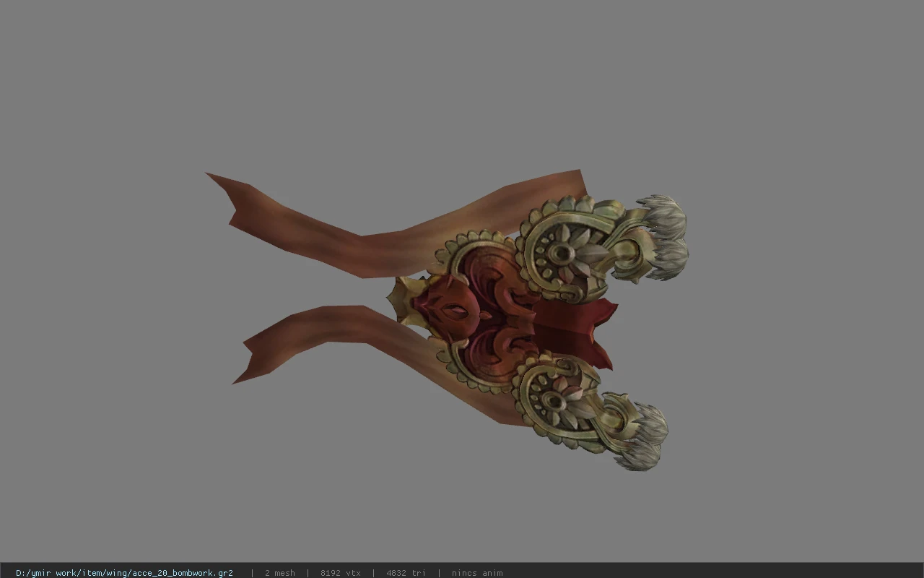Click the file path acce_20_bombwork.gr2

(124, 573)
